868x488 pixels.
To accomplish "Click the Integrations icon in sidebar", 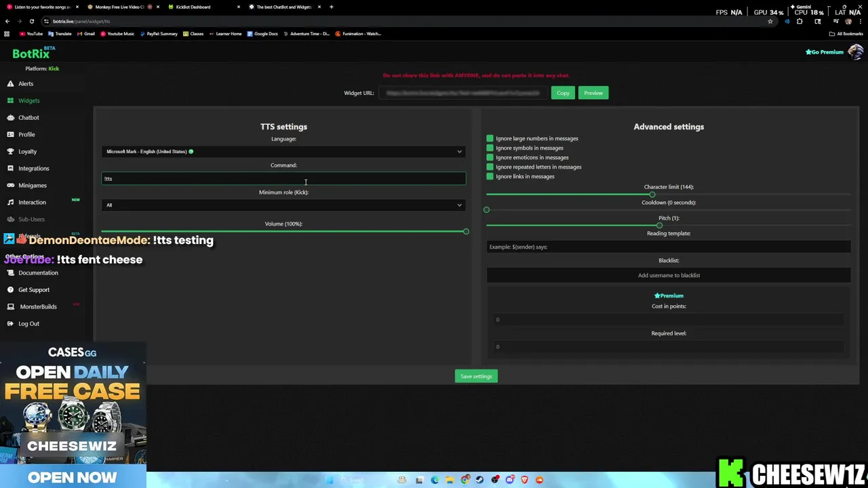I will point(10,169).
